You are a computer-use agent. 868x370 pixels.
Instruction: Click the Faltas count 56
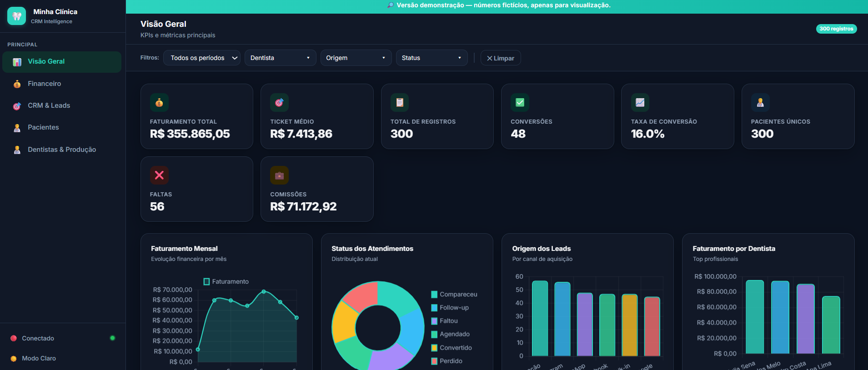(157, 206)
